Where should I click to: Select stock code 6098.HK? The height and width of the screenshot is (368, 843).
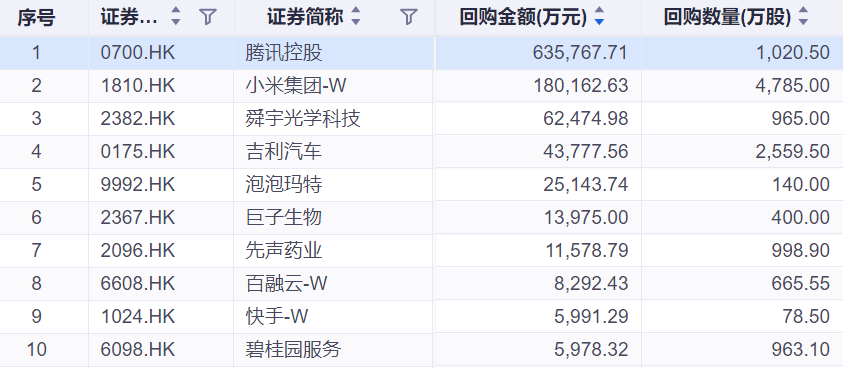point(138,349)
